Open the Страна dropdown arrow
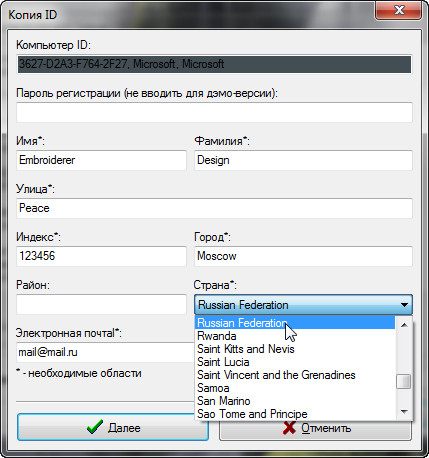Viewport: 429px width, 458px height. coord(404,305)
